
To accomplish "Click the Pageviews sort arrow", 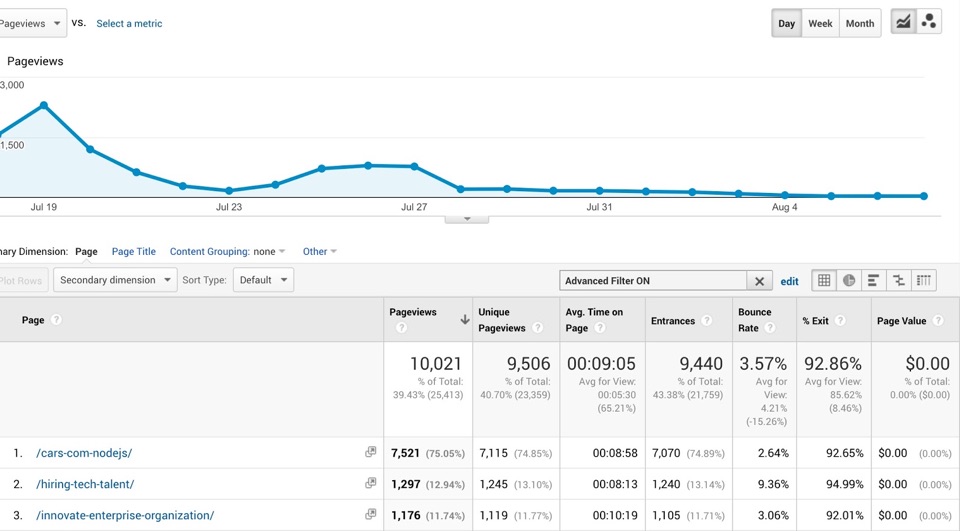I will (x=465, y=320).
